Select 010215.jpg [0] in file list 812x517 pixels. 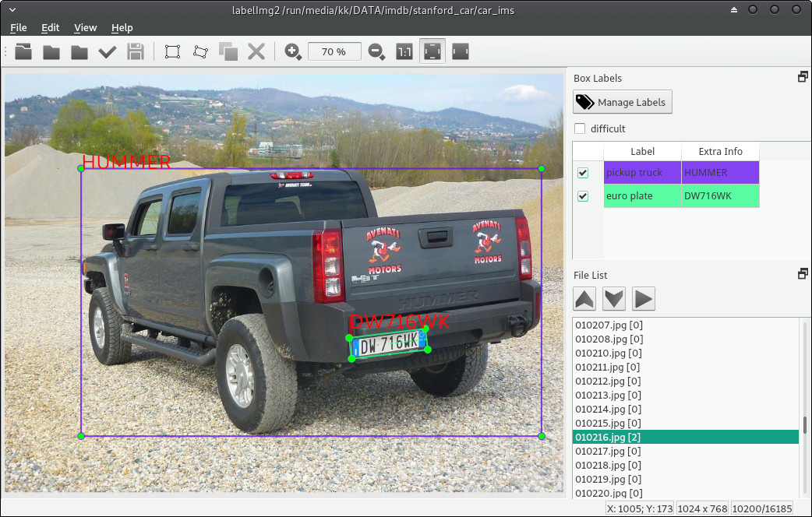(x=686, y=423)
